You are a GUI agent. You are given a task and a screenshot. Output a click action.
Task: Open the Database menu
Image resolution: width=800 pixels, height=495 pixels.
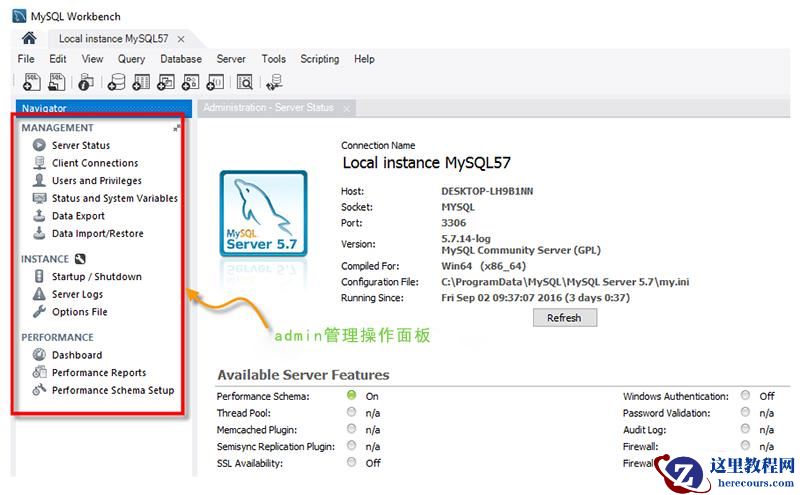point(181,59)
